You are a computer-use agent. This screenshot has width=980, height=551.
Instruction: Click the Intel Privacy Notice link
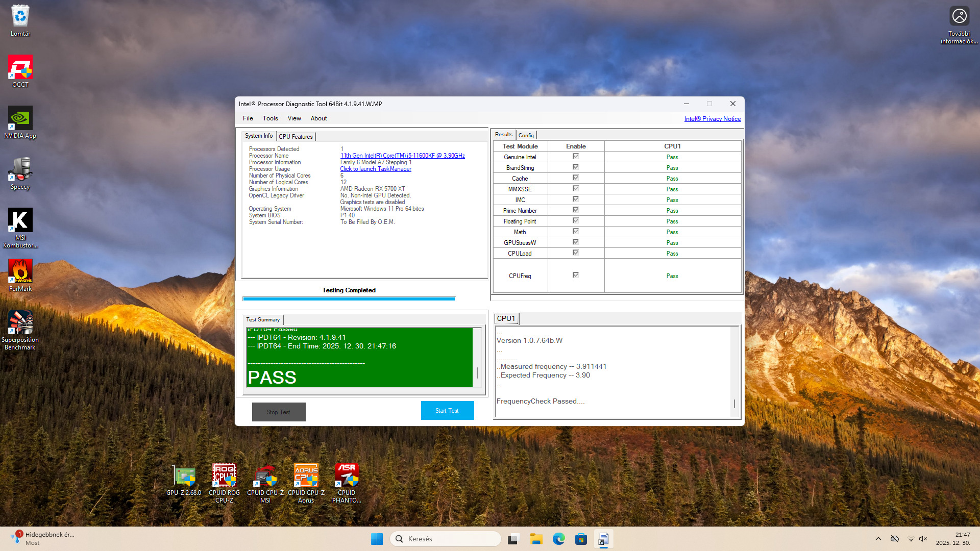[712, 119]
